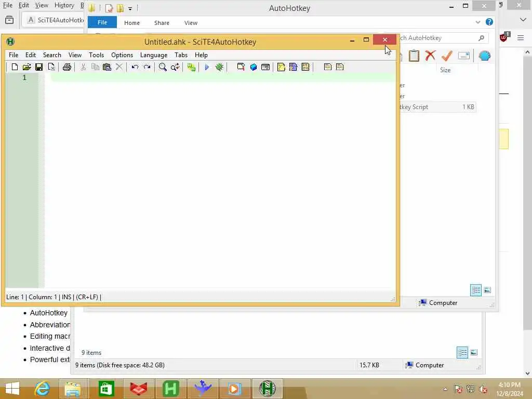Print the document using printer icon
The image size is (532, 399).
67,67
